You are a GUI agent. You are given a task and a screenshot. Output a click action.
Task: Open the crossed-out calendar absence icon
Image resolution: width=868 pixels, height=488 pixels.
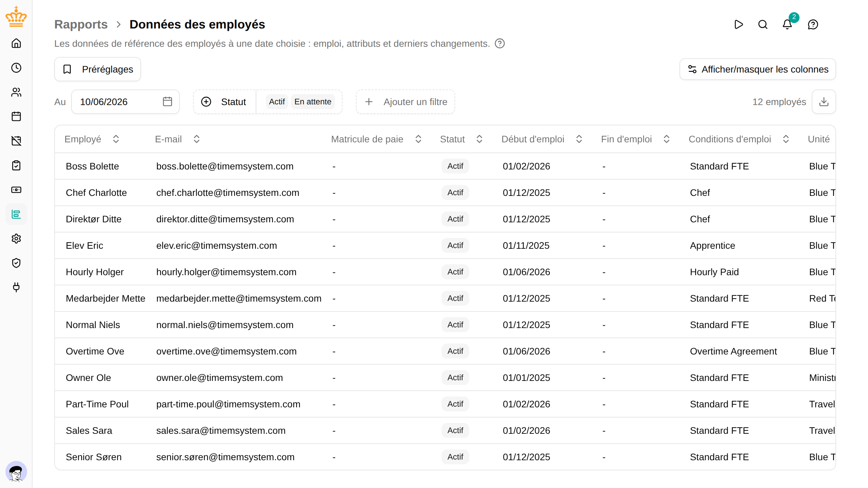pyautogui.click(x=16, y=141)
